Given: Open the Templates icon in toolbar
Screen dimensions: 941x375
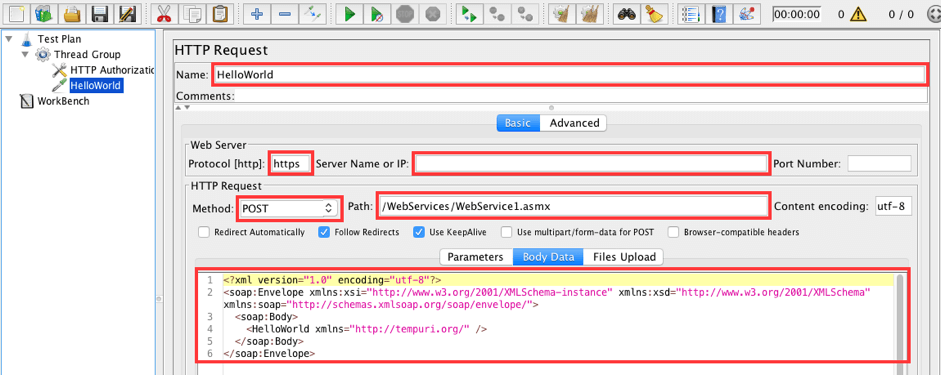Looking at the screenshot, I should (x=43, y=13).
